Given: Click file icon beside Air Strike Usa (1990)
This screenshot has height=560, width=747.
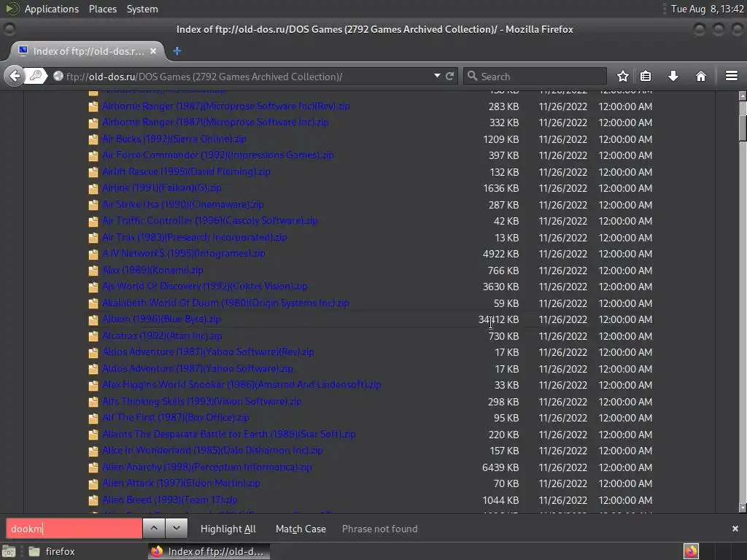Looking at the screenshot, I should [x=93, y=205].
